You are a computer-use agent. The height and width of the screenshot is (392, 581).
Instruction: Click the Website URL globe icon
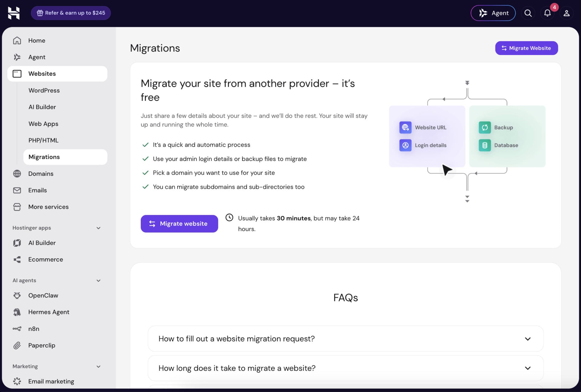point(405,127)
